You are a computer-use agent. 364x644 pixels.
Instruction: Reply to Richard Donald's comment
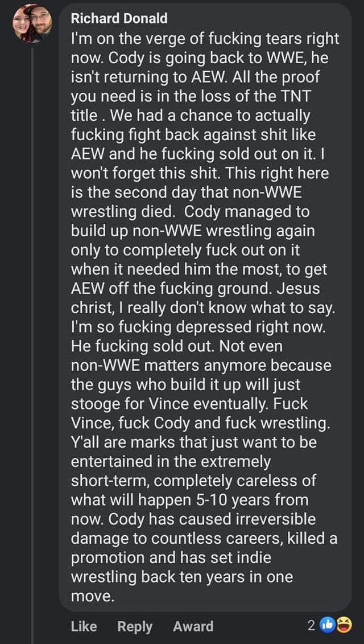pyautogui.click(x=135, y=626)
